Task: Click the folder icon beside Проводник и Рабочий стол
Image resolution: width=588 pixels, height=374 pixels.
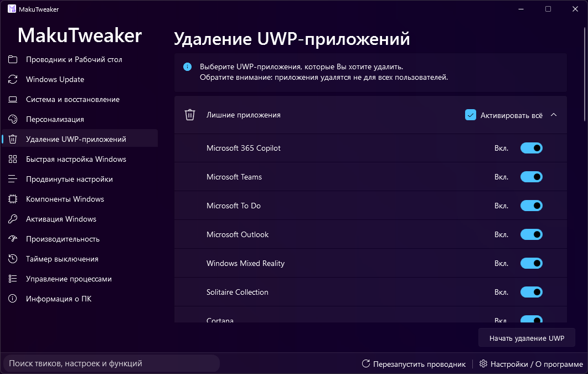Action: (13, 59)
